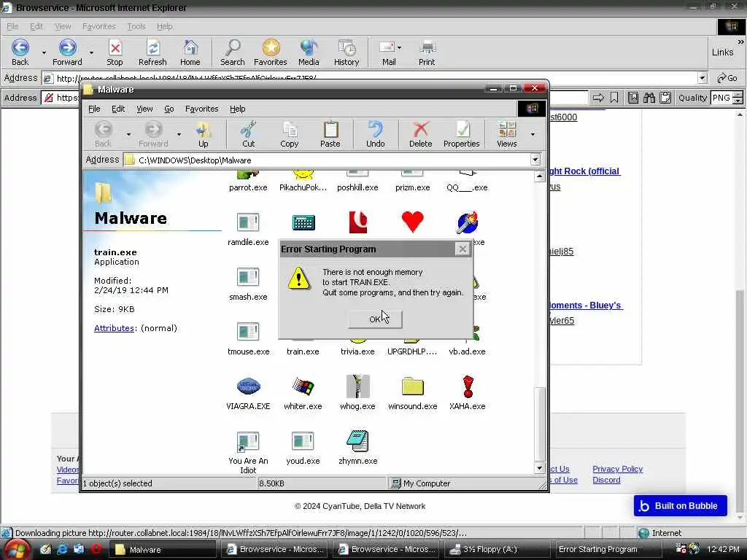The image size is (747, 560).
Task: Click the Internet Explorer Media button
Action: (x=309, y=52)
